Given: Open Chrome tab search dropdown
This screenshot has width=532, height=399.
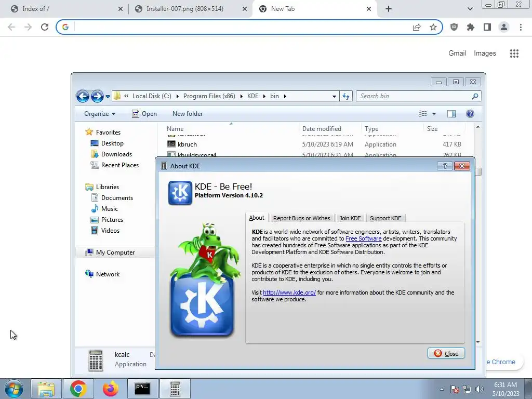Looking at the screenshot, I should pyautogui.click(x=470, y=9).
